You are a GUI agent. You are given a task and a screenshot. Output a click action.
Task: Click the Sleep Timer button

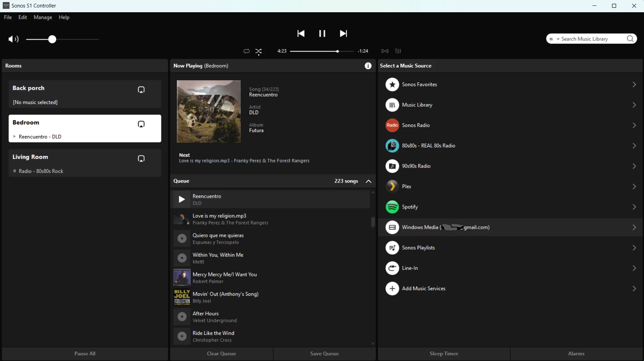pos(444,354)
